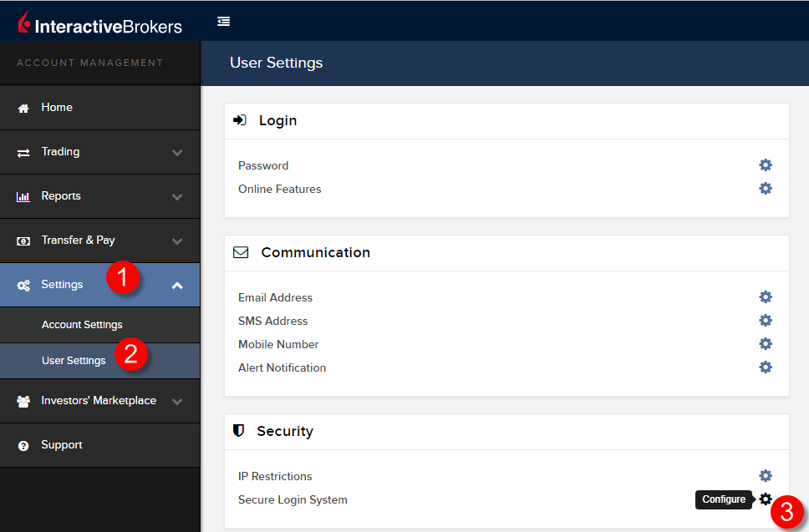Toggle the sidebar menu collapse icon
809x532 pixels.
click(223, 21)
